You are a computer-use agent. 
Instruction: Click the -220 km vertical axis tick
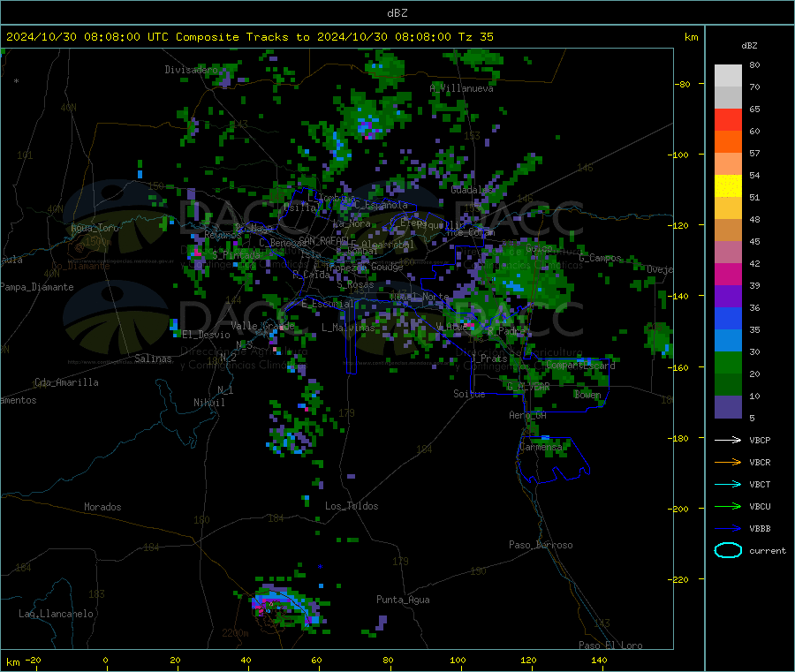680,580
